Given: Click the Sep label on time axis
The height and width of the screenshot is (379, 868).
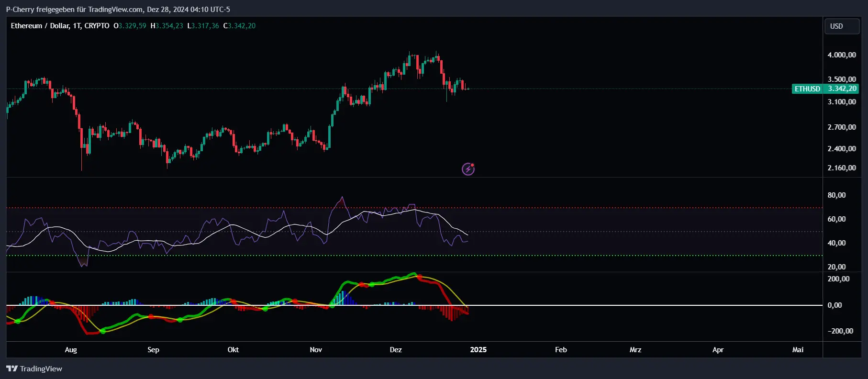Looking at the screenshot, I should coord(153,350).
